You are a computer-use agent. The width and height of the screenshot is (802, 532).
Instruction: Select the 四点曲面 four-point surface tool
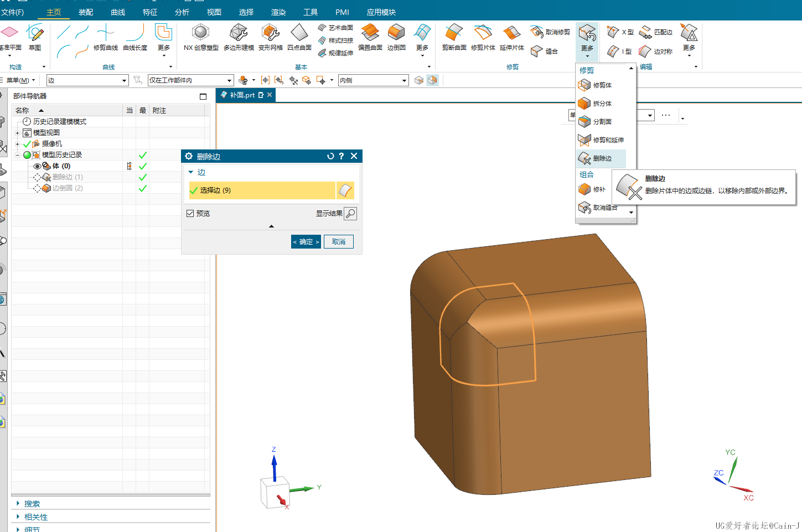pos(299,37)
